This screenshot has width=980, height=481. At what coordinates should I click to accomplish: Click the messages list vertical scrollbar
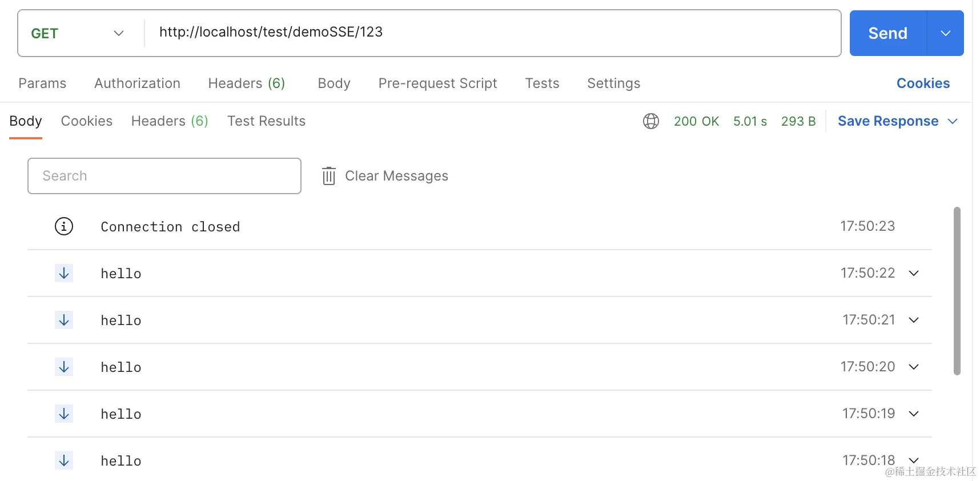point(957,291)
